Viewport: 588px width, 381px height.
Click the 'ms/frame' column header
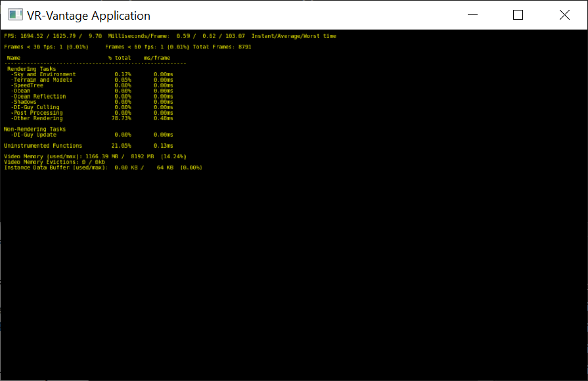click(x=157, y=58)
